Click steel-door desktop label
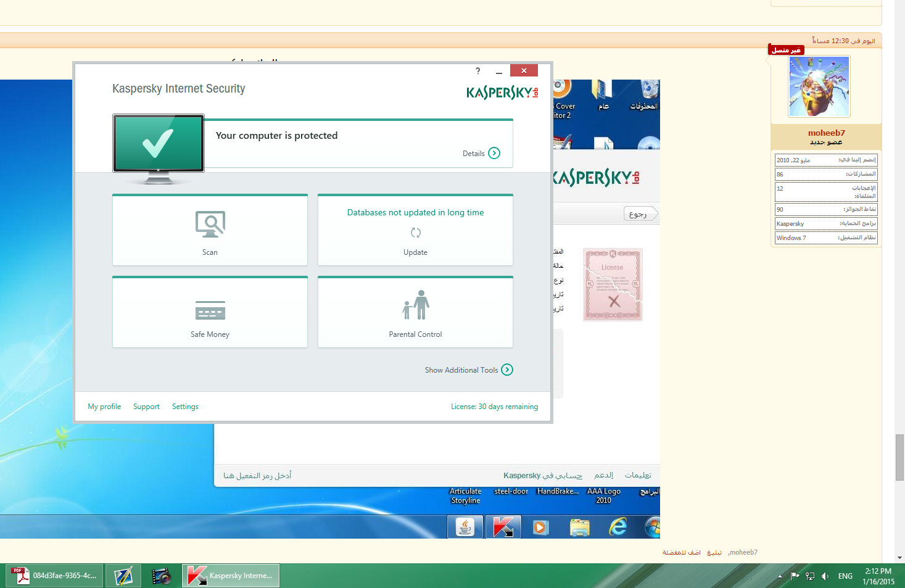Viewport: 905px width, 588px height. point(511,492)
